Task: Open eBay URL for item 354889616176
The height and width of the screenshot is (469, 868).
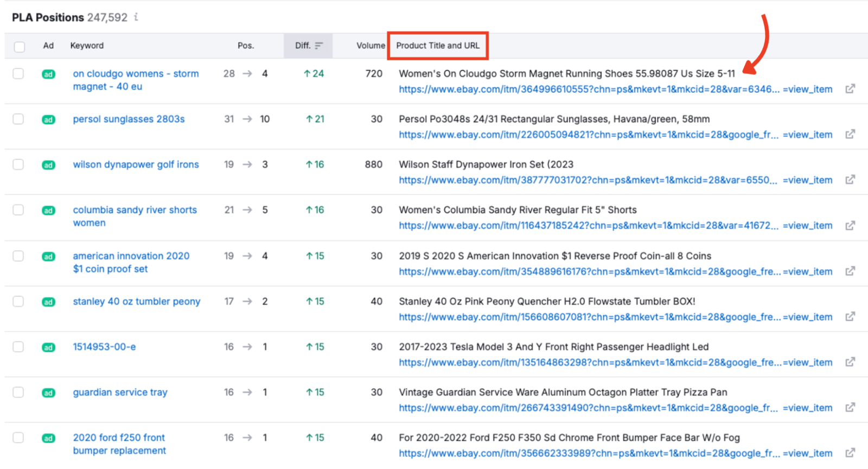Action: point(615,271)
